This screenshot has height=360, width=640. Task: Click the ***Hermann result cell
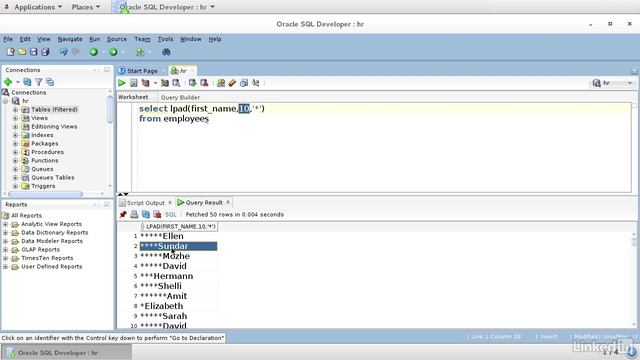point(178,276)
